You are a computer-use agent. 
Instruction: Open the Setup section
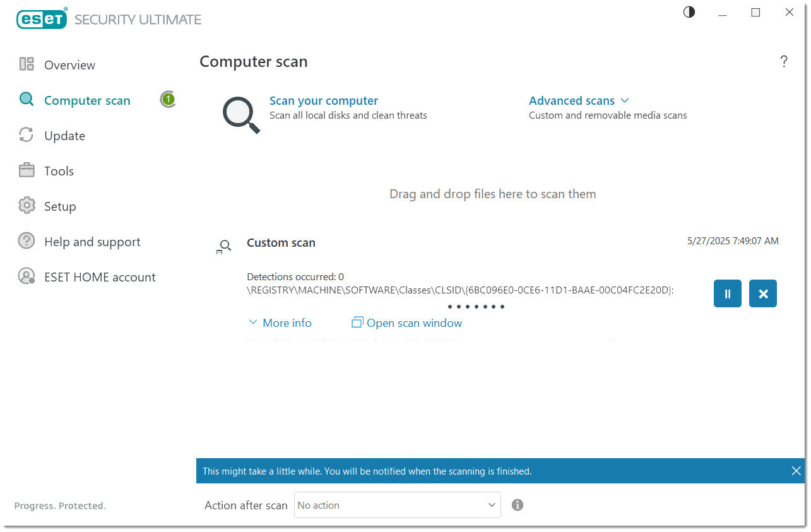pyautogui.click(x=60, y=206)
